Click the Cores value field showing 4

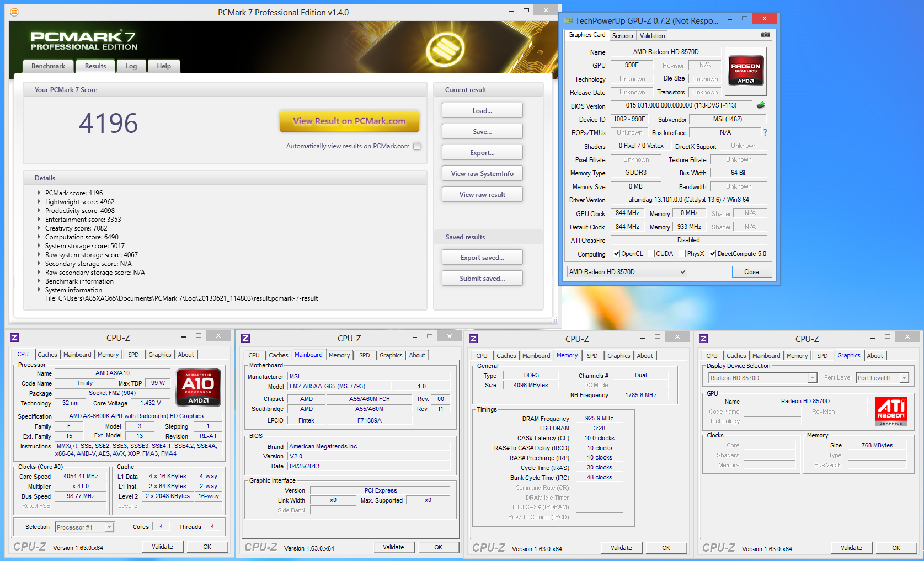pyautogui.click(x=161, y=527)
